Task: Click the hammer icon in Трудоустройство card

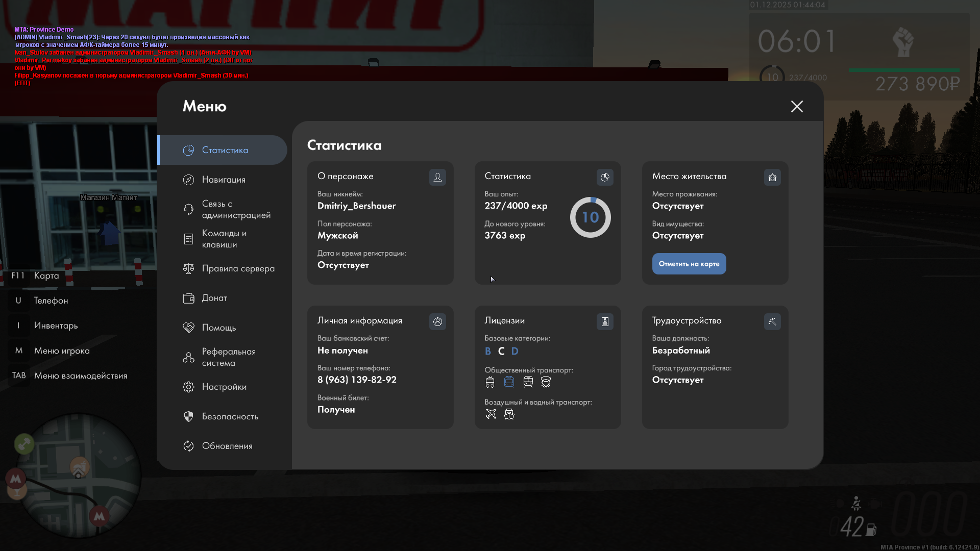Action: 772,321
